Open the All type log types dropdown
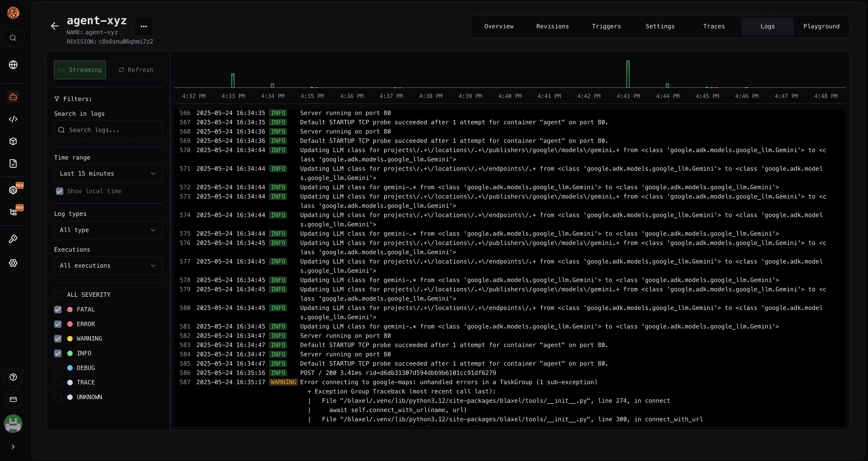The width and height of the screenshot is (868, 461). (x=108, y=230)
